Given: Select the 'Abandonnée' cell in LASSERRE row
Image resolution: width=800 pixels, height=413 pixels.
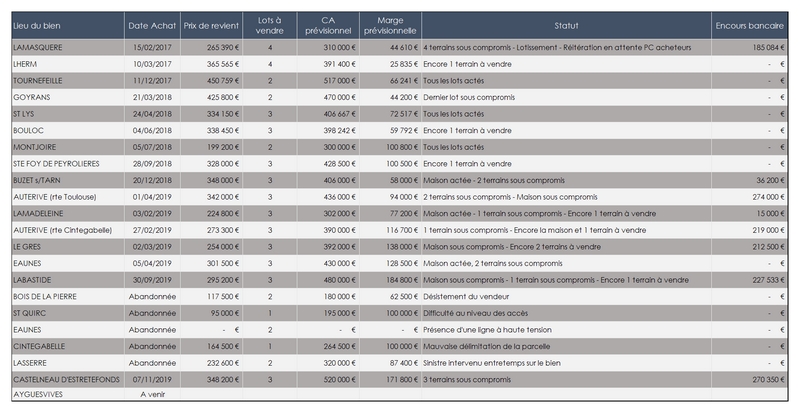Looking at the screenshot, I should pos(152,363).
